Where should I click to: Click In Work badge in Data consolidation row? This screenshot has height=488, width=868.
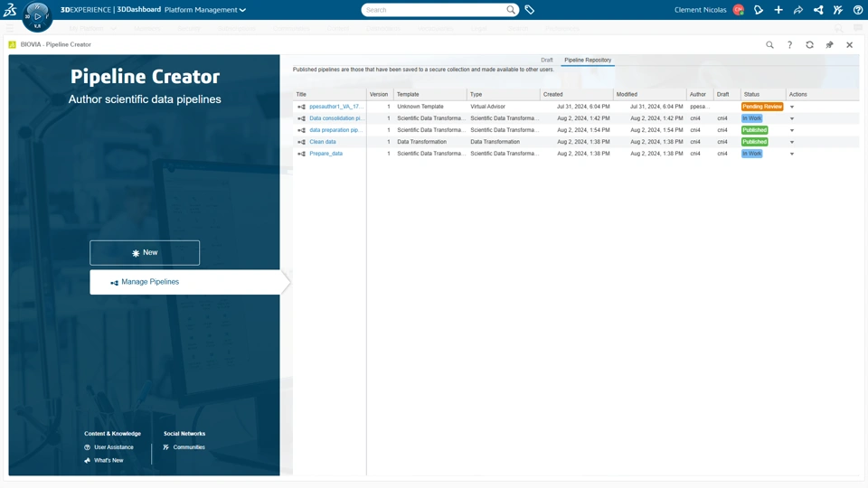point(751,118)
